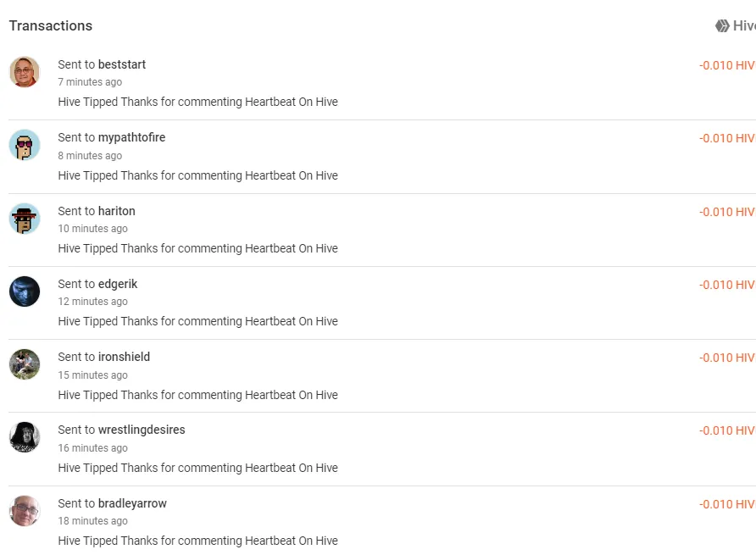This screenshot has height=555, width=756.
Task: Click hariton's red hat avatar
Action: click(25, 219)
